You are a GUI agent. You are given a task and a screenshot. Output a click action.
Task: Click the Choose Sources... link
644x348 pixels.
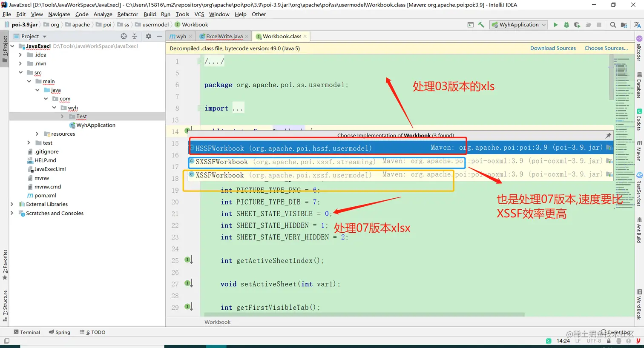pos(606,48)
